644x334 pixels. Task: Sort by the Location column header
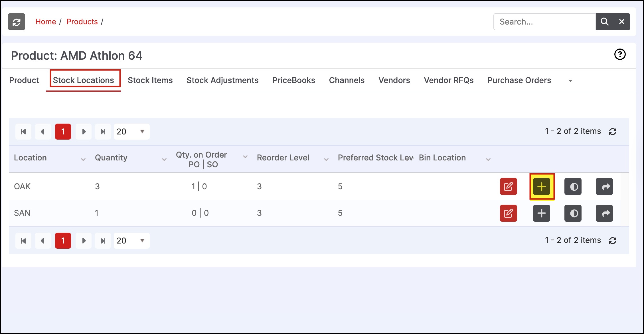(x=30, y=158)
